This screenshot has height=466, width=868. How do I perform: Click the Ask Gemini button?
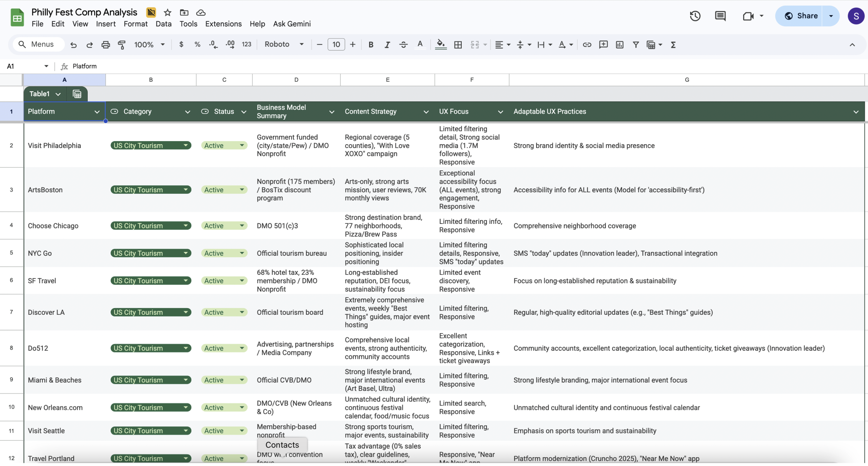pyautogui.click(x=292, y=24)
